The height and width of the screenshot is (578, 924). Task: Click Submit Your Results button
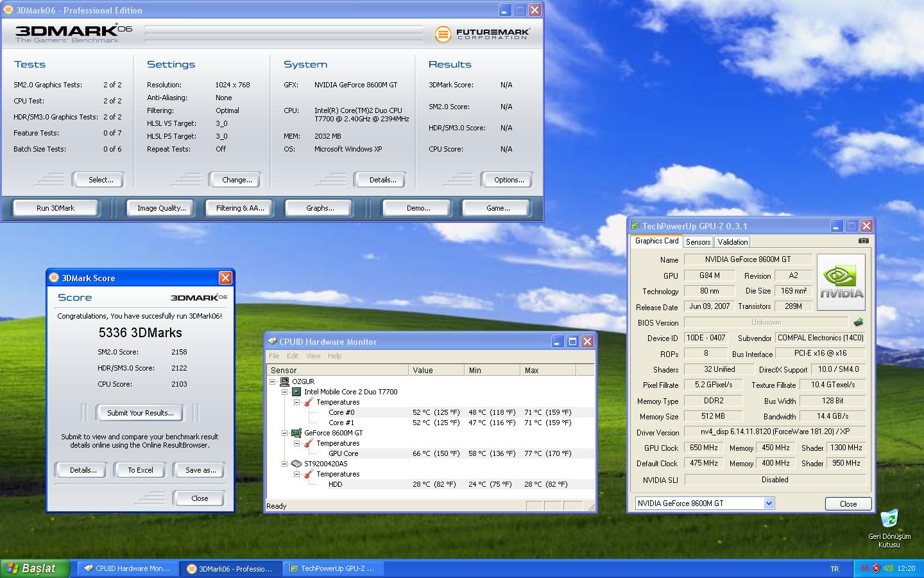click(x=140, y=413)
